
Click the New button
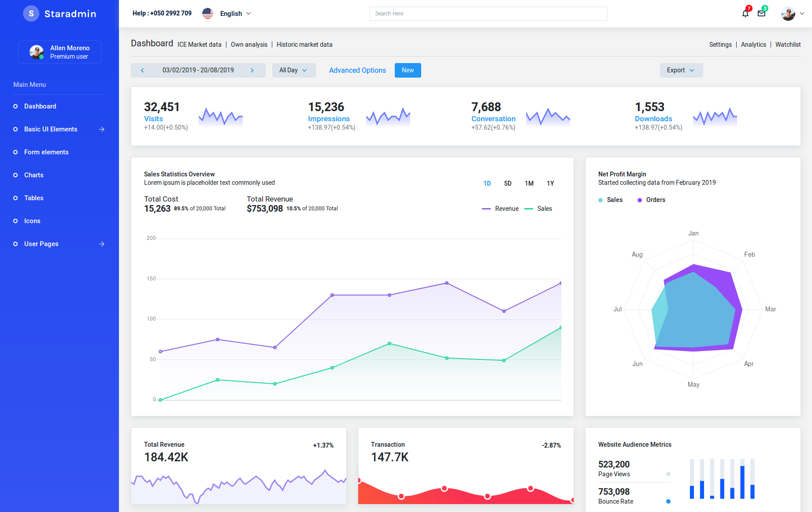[408, 70]
